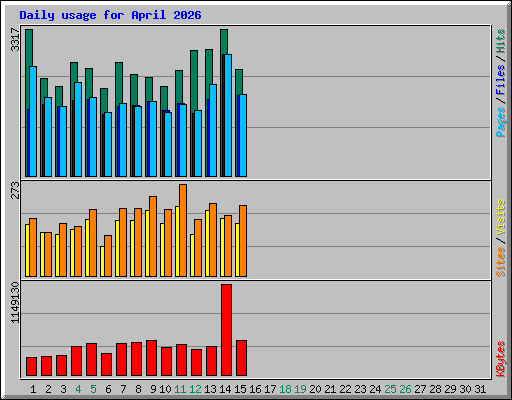Screen dimensions: 512x400
Task: Click the orange 'Sites' legend label
Action: (501, 262)
